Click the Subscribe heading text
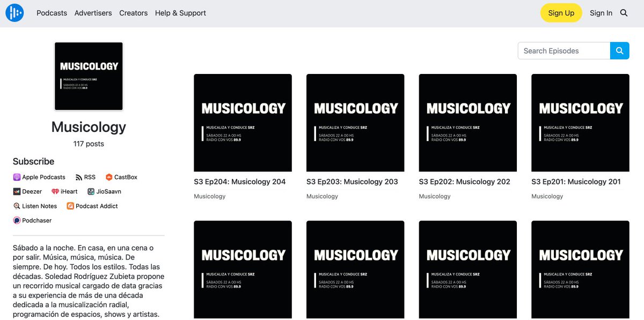 click(x=33, y=161)
